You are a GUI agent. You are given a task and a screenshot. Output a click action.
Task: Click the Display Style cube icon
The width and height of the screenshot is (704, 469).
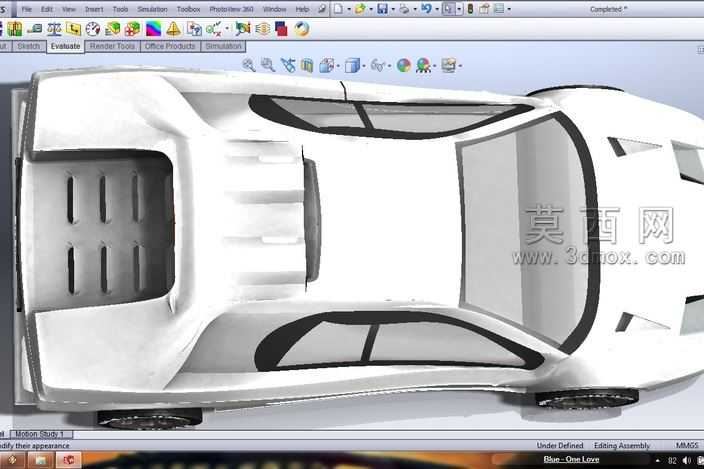tap(352, 66)
